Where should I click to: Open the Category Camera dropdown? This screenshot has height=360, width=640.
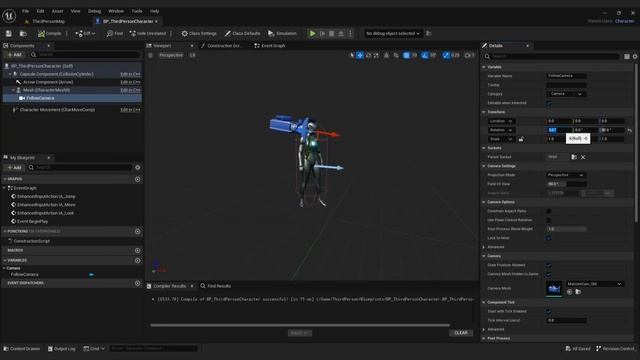567,94
